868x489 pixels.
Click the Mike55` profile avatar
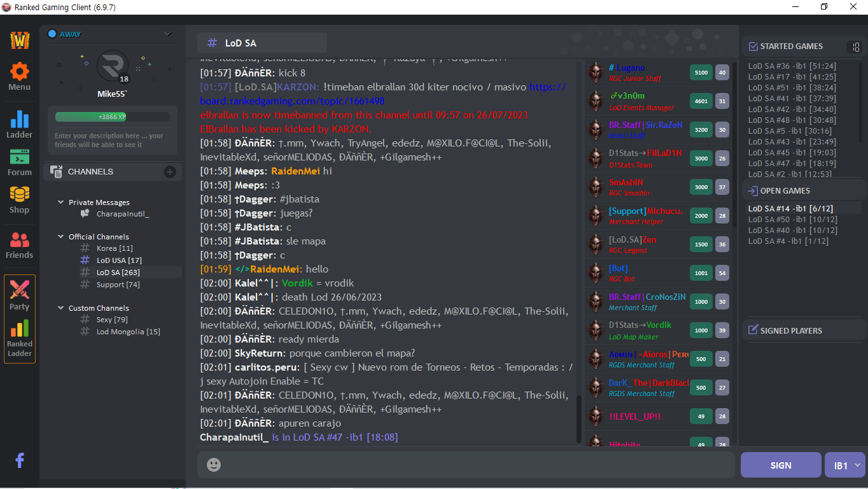pyautogui.click(x=113, y=66)
